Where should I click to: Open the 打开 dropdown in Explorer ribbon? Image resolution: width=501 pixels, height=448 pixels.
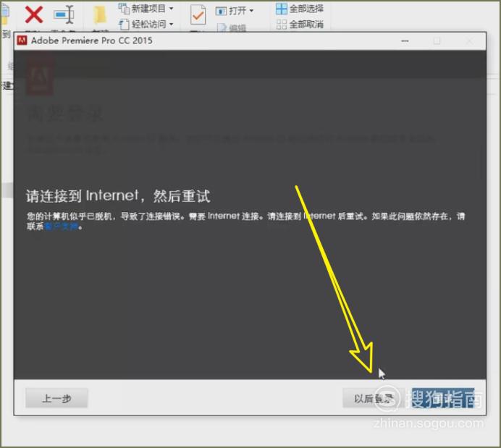[x=235, y=11]
